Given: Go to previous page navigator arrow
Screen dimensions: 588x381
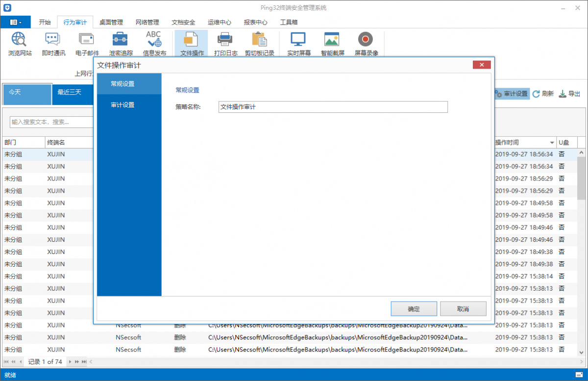Looking at the screenshot, I should point(13,362).
